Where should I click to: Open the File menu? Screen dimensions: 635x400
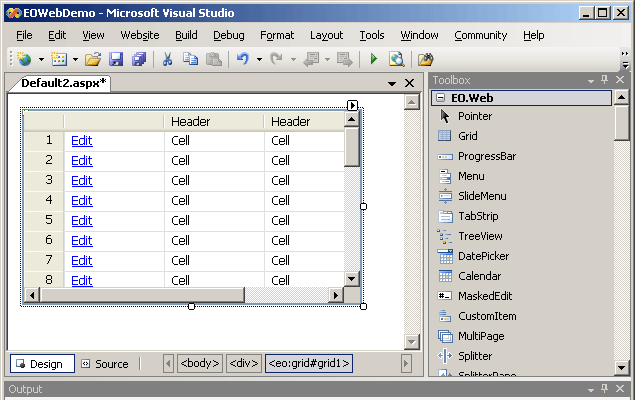(x=24, y=36)
